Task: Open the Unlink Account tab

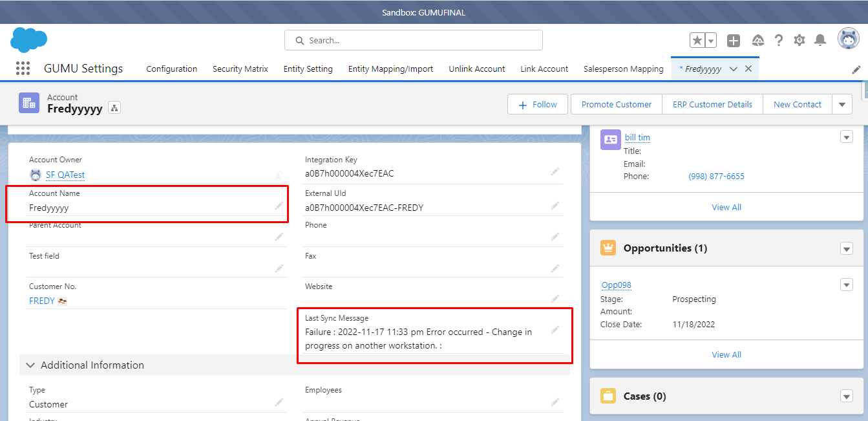Action: pyautogui.click(x=477, y=69)
